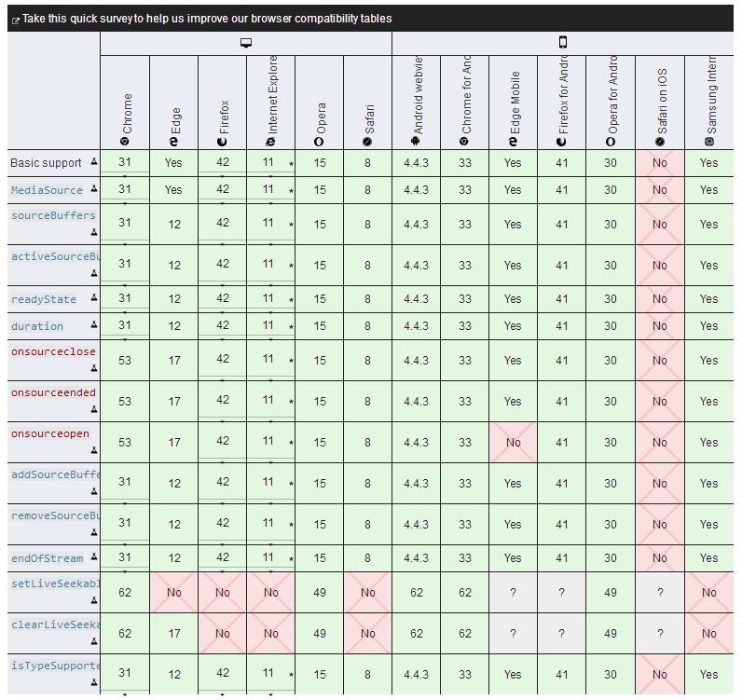Click the Samsung Internet 'No' cell in setLiveSeekableRange row

tap(708, 592)
